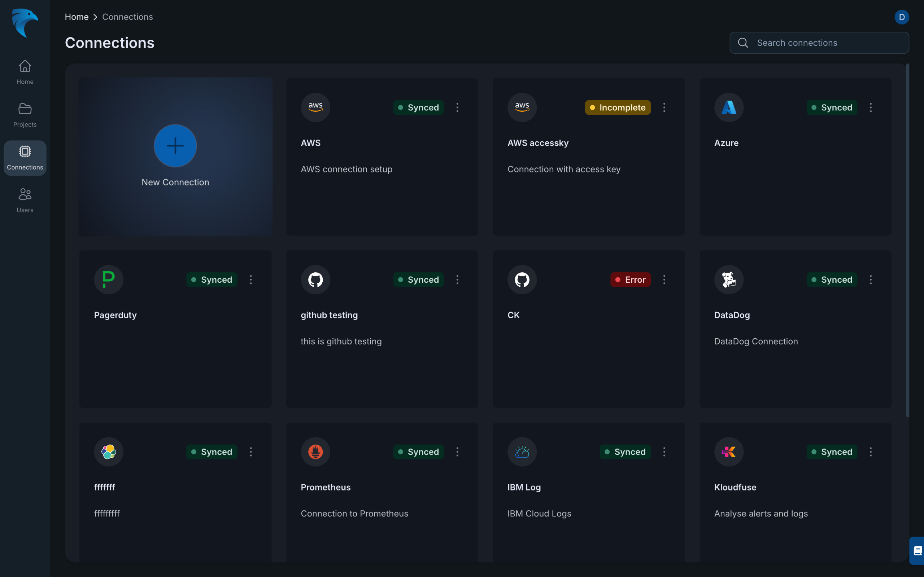Click the Azure logo icon
Viewport: 924px width, 577px height.
(x=728, y=107)
